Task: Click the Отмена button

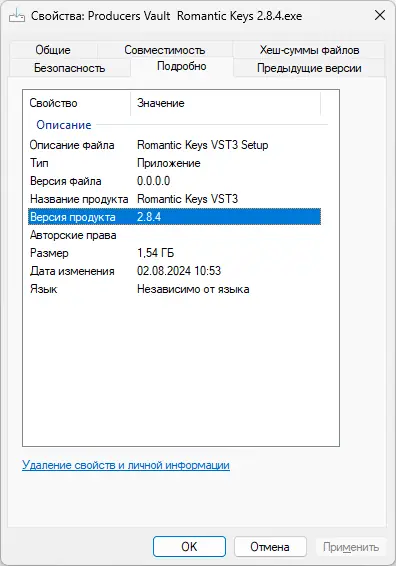Action: 270,547
